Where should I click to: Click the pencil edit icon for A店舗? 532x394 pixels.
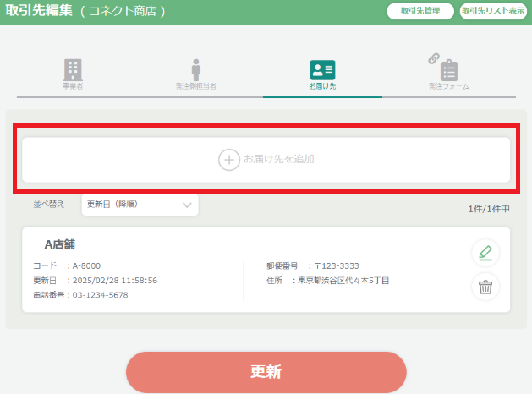pos(485,253)
